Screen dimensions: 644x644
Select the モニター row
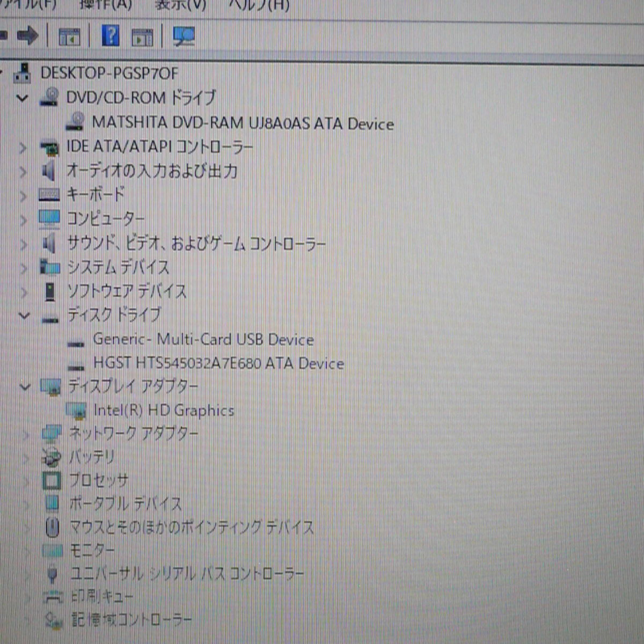[x=92, y=551]
